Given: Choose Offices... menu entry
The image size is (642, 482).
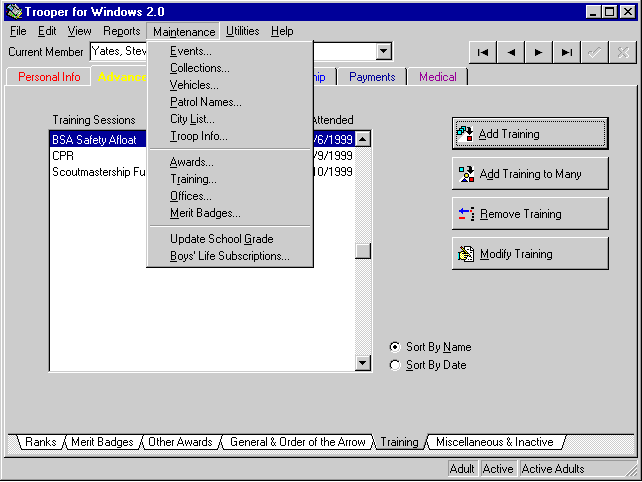Looking at the screenshot, I should 230,196.
